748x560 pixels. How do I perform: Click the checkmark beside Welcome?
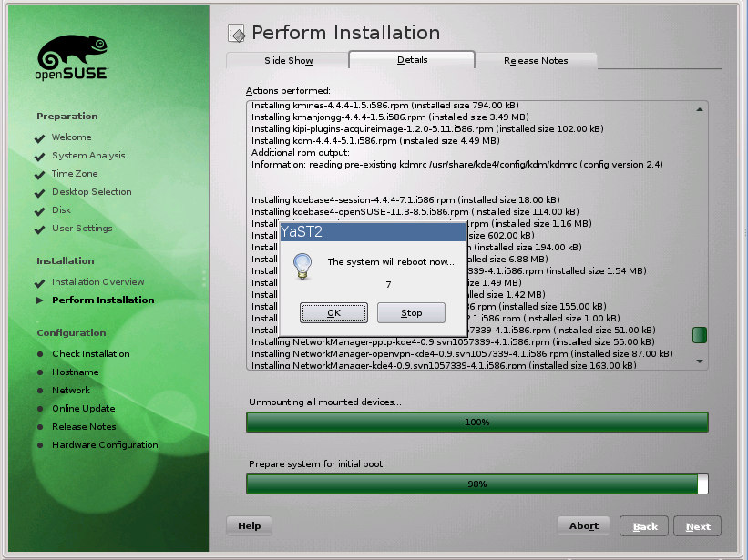39,138
